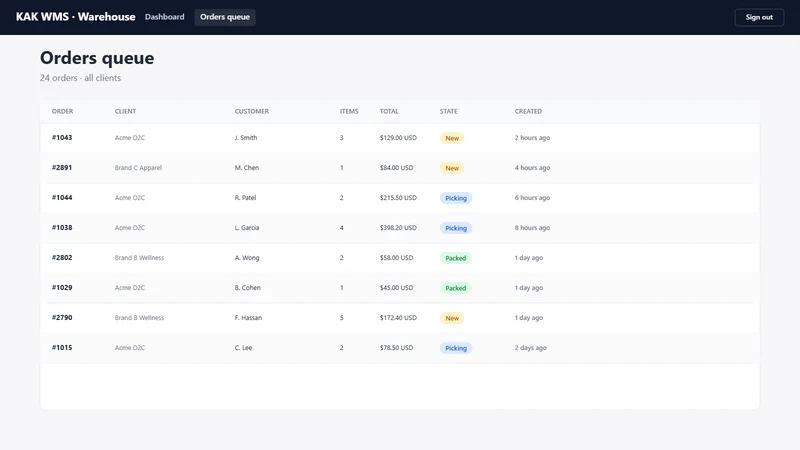
Task: Open order #1015
Action: point(62,348)
